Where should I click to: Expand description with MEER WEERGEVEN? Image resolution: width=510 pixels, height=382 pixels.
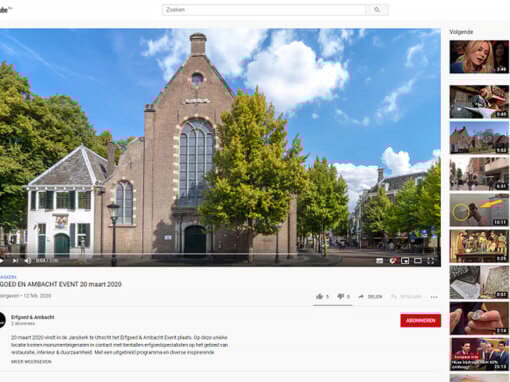pos(31,362)
